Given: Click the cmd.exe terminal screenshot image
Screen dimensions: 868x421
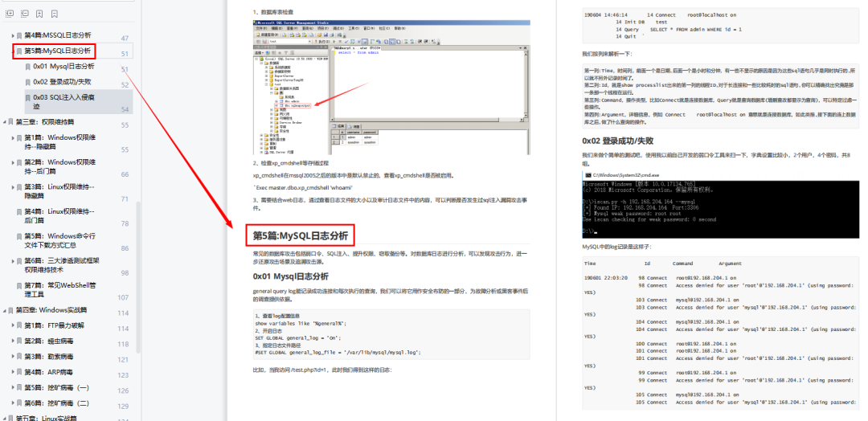Looking at the screenshot, I should [x=720, y=204].
